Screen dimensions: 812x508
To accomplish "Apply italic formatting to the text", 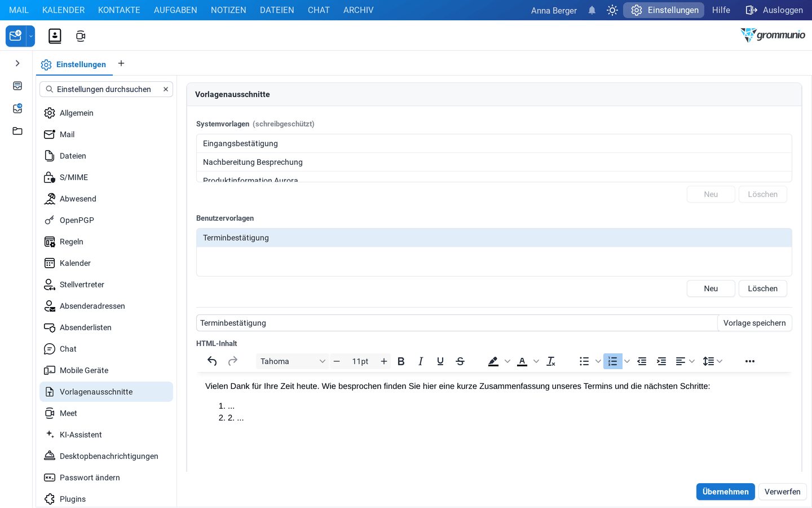I will (x=421, y=361).
